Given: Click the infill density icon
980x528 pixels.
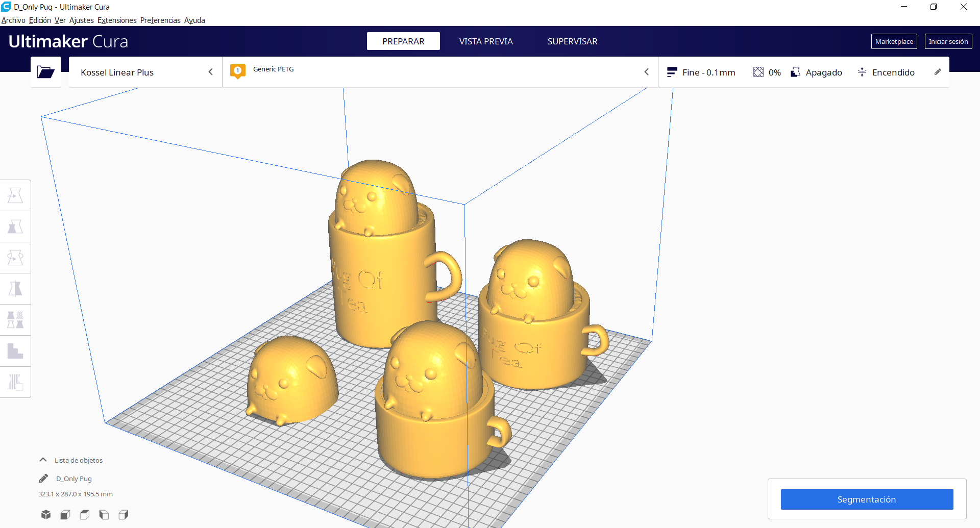Looking at the screenshot, I should click(758, 72).
